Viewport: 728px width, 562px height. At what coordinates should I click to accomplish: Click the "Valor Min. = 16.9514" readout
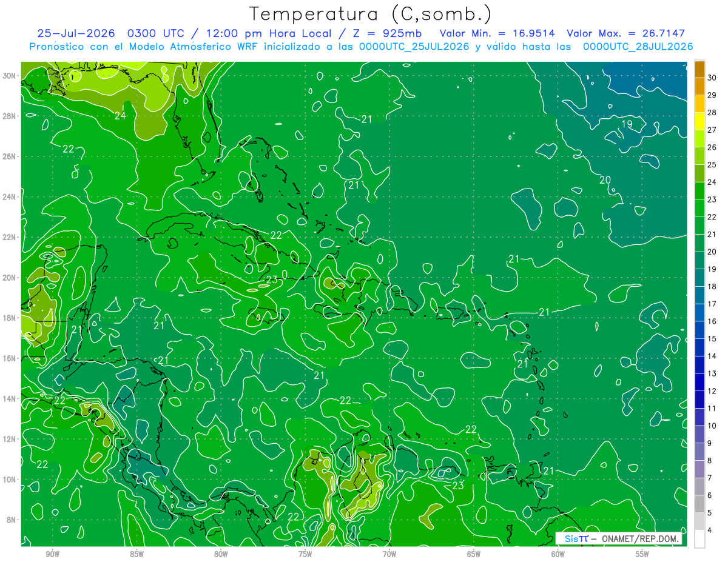pyautogui.click(x=497, y=33)
